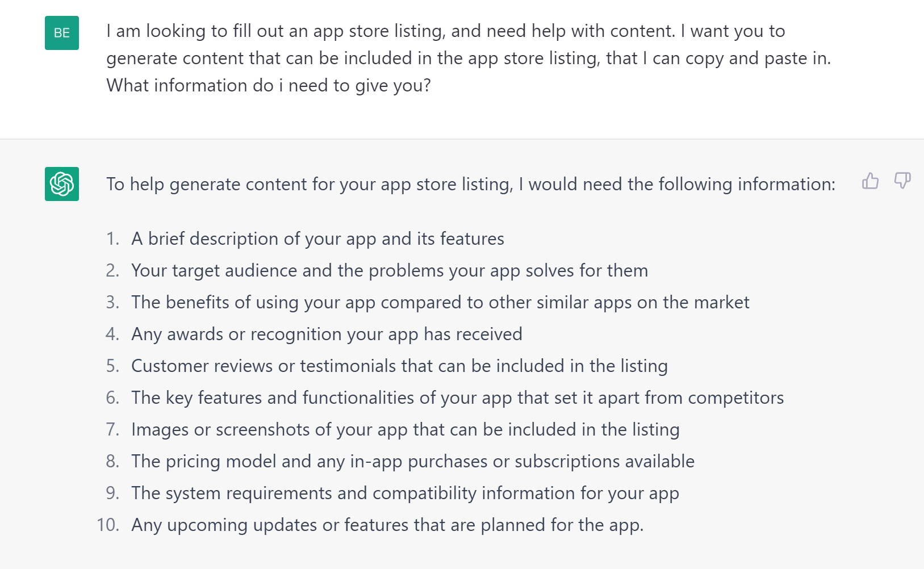Screen dimensions: 924x569
Task: Click the green BE user avatar
Action: click(x=62, y=33)
